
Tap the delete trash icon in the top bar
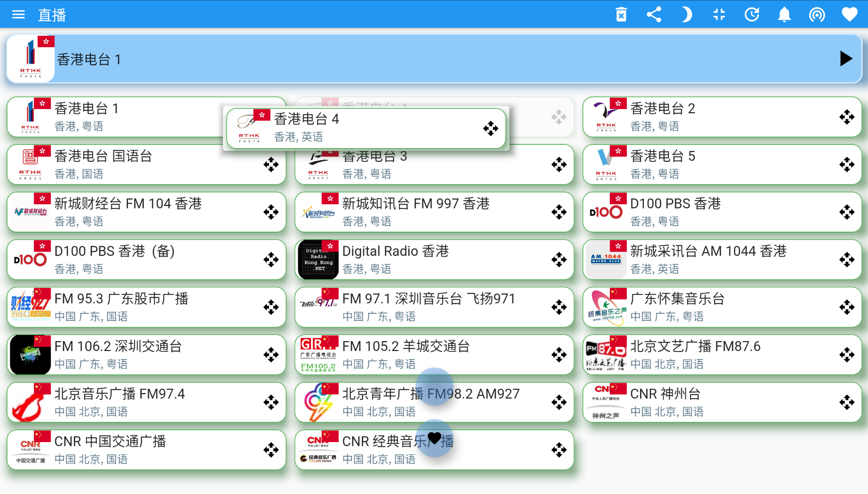click(x=621, y=15)
